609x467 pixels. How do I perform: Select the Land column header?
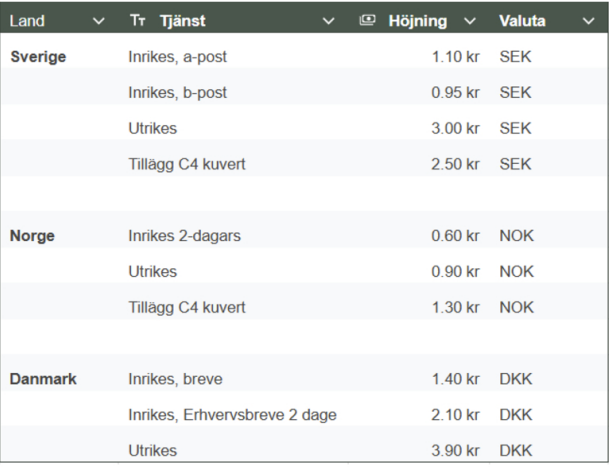(x=27, y=21)
